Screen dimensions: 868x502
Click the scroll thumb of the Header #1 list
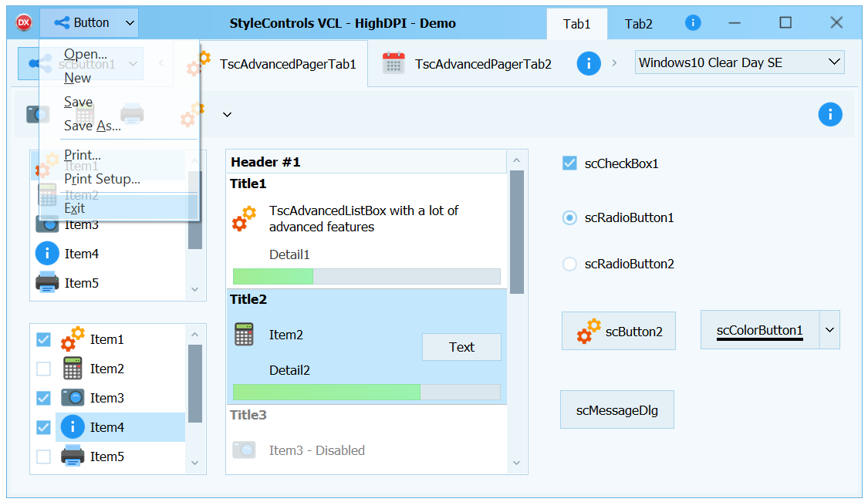[x=516, y=232]
